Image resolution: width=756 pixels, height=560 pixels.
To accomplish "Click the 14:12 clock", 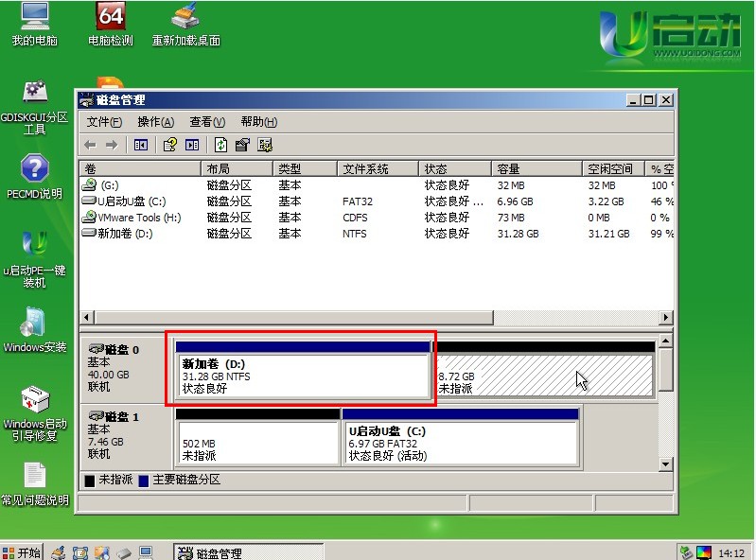I will coord(731,553).
